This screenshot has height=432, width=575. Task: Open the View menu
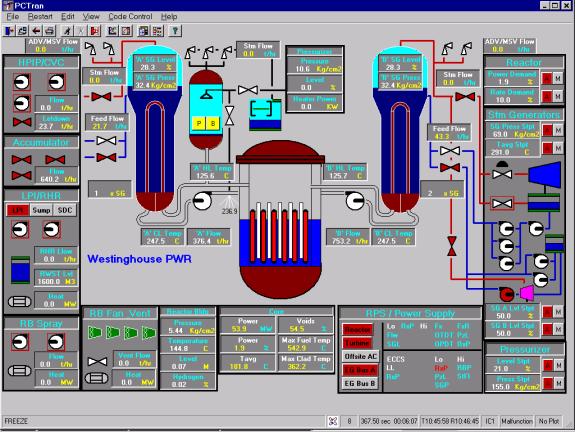coord(91,17)
